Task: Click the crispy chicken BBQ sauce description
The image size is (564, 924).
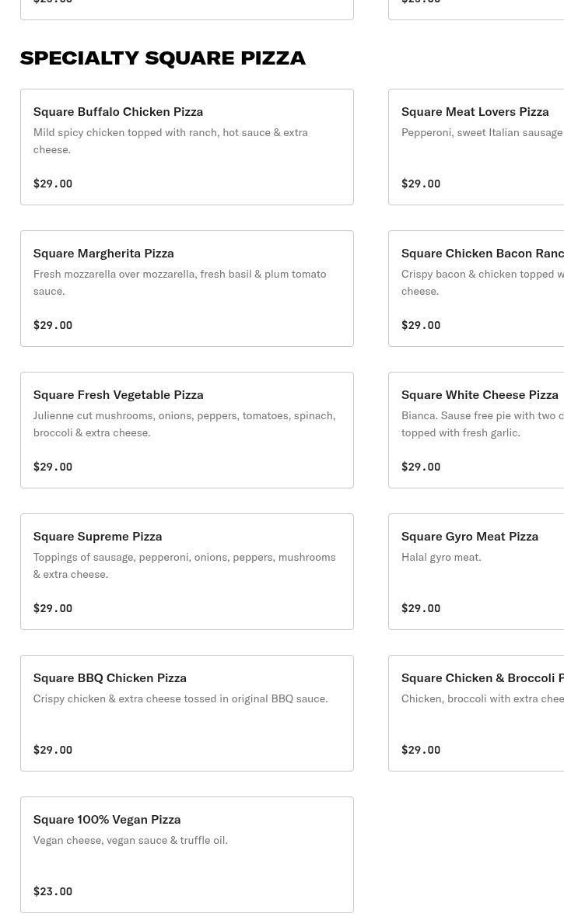Action: tap(180, 699)
